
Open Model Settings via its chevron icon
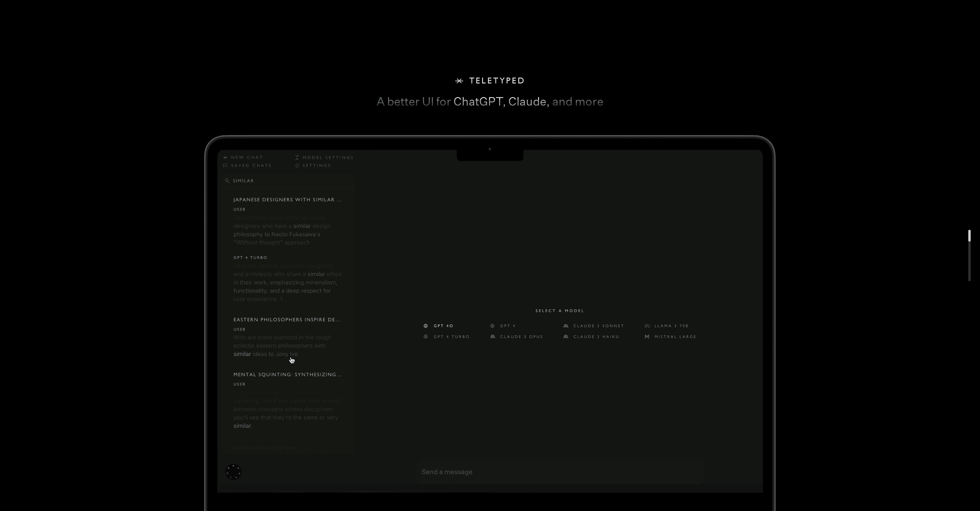[297, 157]
